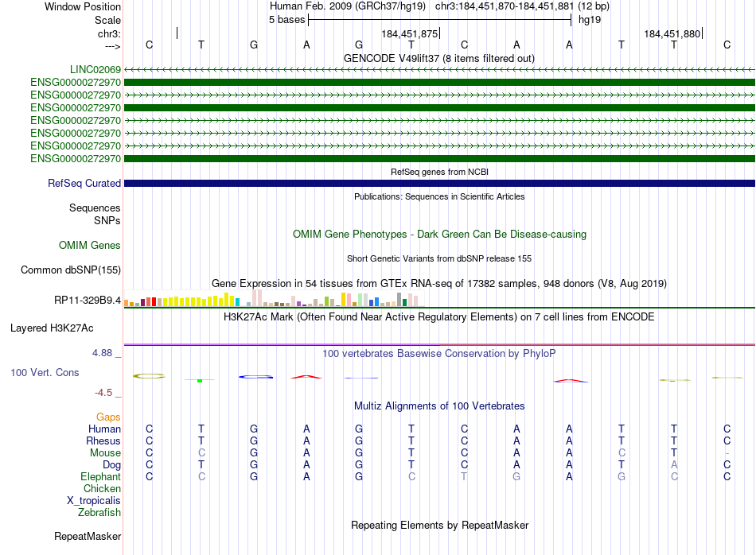Click the Layered H3K27Ac track label

[52, 328]
